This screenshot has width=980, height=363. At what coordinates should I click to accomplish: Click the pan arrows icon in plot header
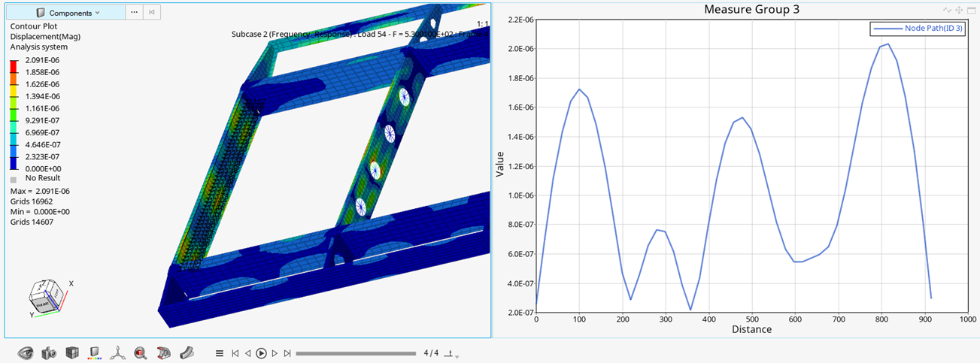coord(959,10)
